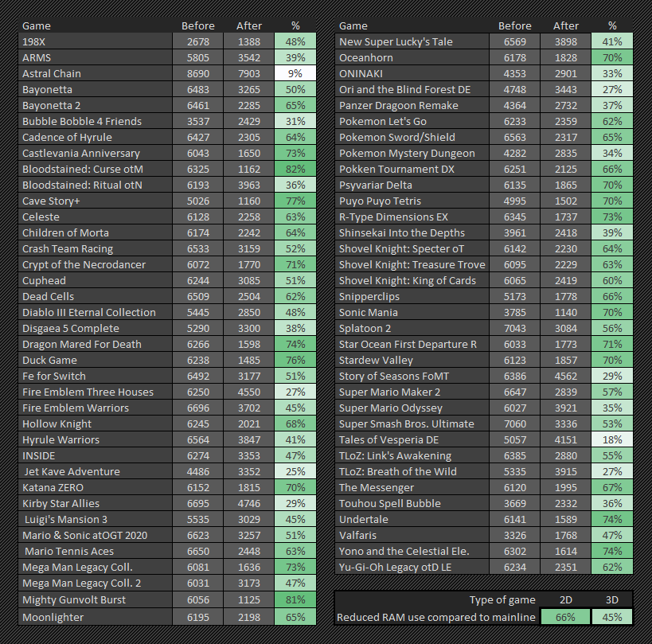Click Kirby Star Allies Before 6695

tap(198, 504)
